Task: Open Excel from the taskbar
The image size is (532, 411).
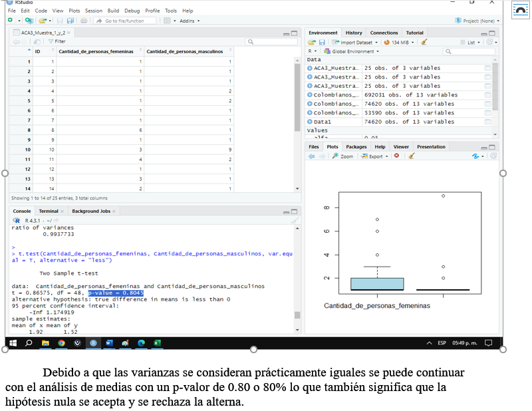Action: [x=157, y=343]
